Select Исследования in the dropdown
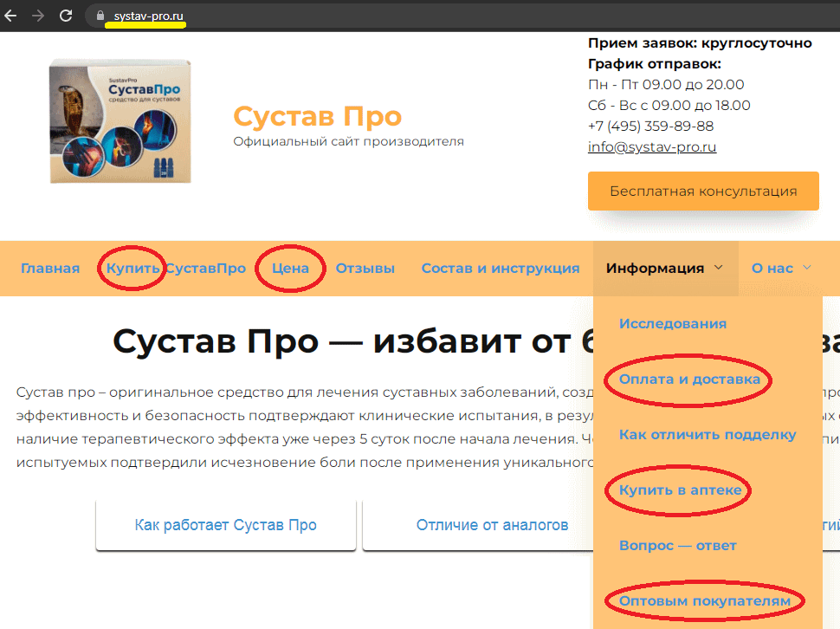The height and width of the screenshot is (629, 840). tap(672, 324)
